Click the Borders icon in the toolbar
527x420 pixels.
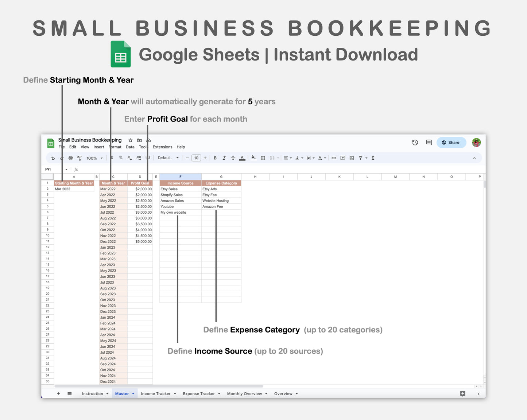(x=263, y=158)
